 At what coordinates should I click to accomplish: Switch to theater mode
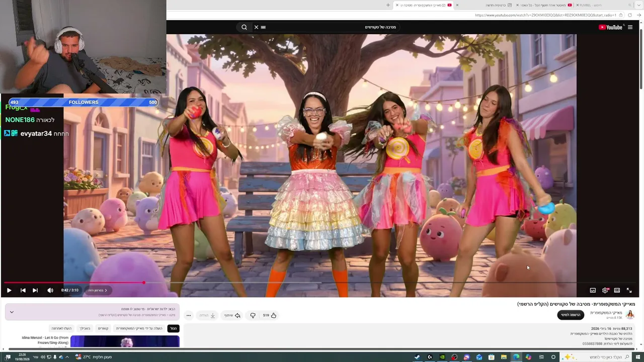coord(617,290)
